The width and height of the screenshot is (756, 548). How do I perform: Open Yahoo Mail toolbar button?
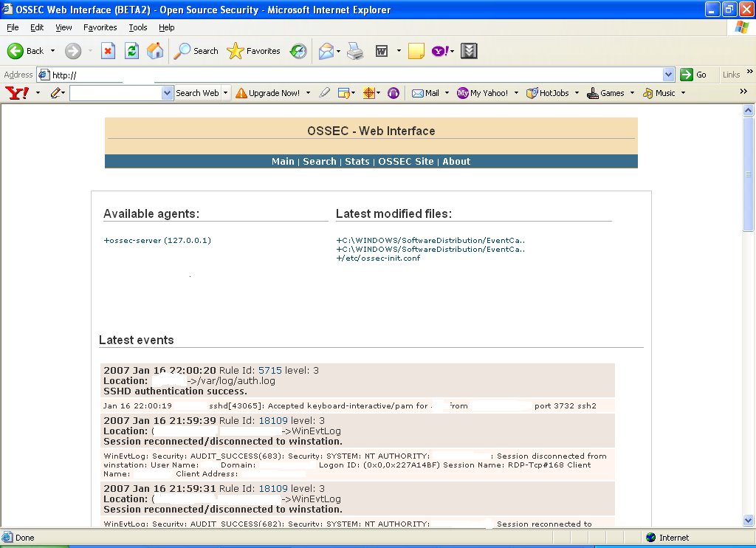point(426,92)
